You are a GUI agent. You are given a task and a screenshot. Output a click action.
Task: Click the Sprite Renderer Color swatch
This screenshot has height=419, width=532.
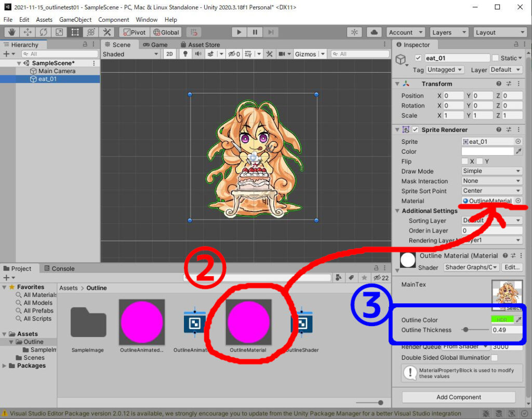(x=487, y=152)
